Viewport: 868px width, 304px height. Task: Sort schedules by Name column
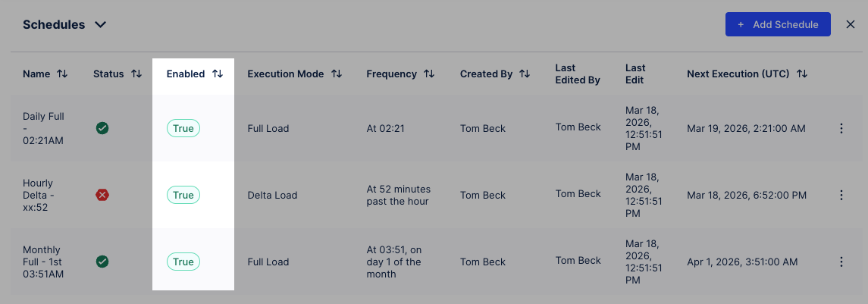(x=62, y=74)
